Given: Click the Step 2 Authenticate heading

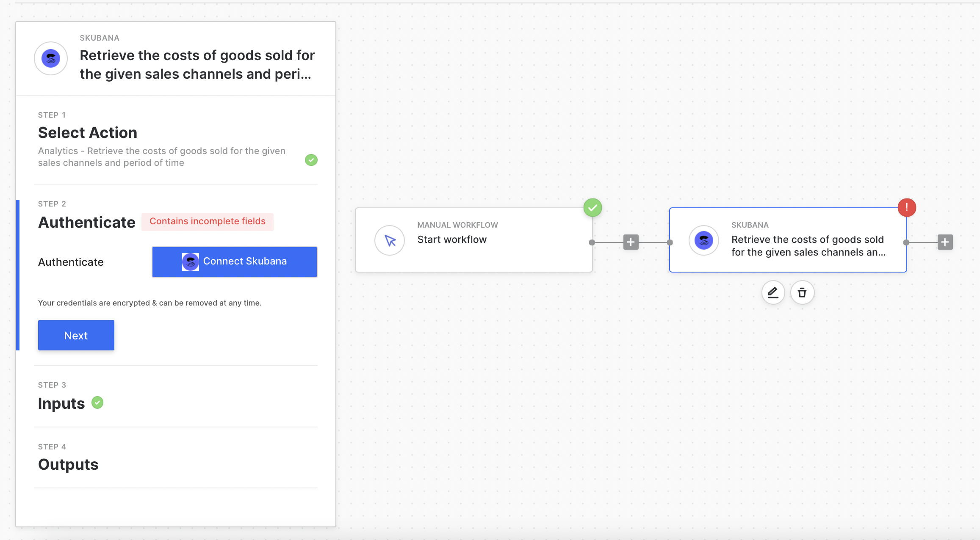Looking at the screenshot, I should pos(87,223).
